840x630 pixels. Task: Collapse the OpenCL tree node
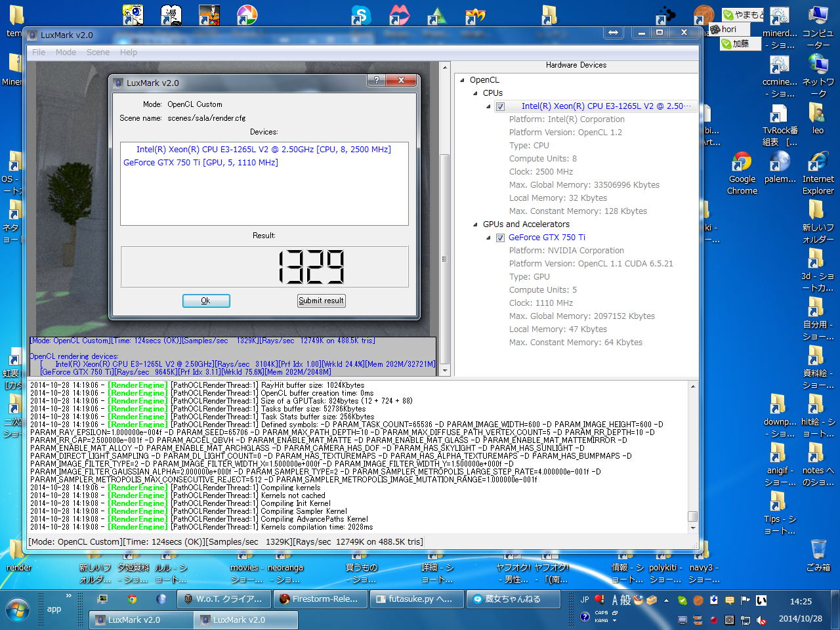(462, 80)
